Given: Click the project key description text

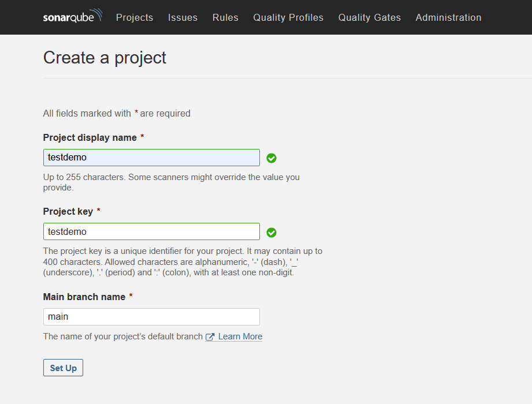Looking at the screenshot, I should 183,261.
